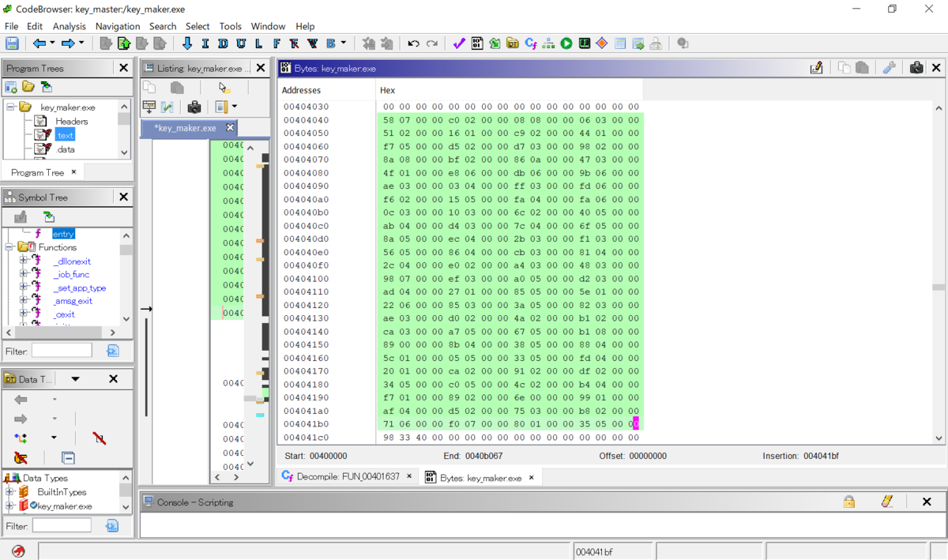Viewport: 948px width, 560px height.
Task: Collapse all in Data Type Manager
Action: coord(68,457)
